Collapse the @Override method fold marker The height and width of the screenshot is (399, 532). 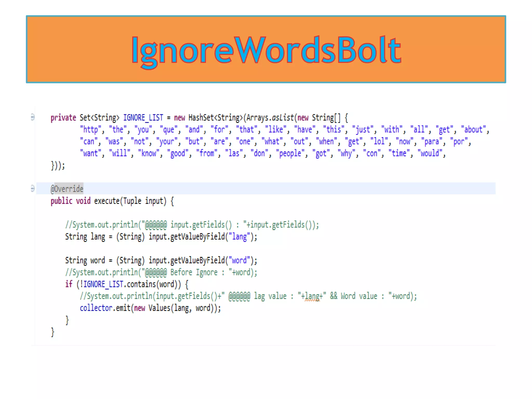tap(33, 188)
